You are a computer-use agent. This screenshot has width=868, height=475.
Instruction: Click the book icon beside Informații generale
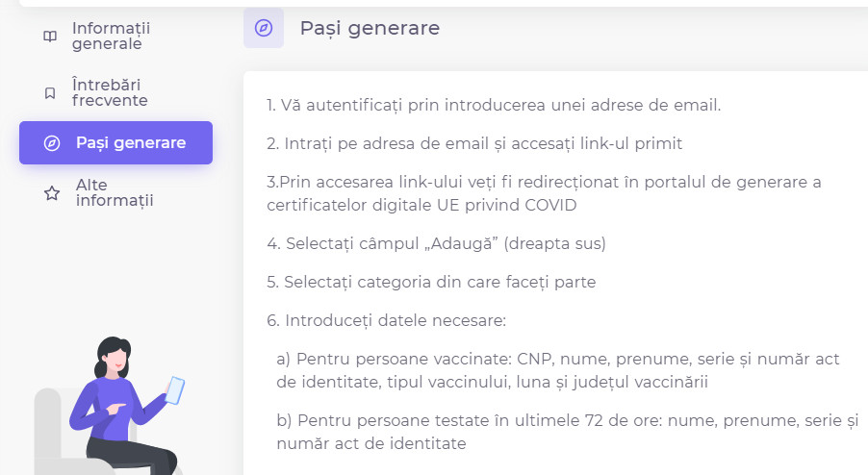(x=50, y=37)
